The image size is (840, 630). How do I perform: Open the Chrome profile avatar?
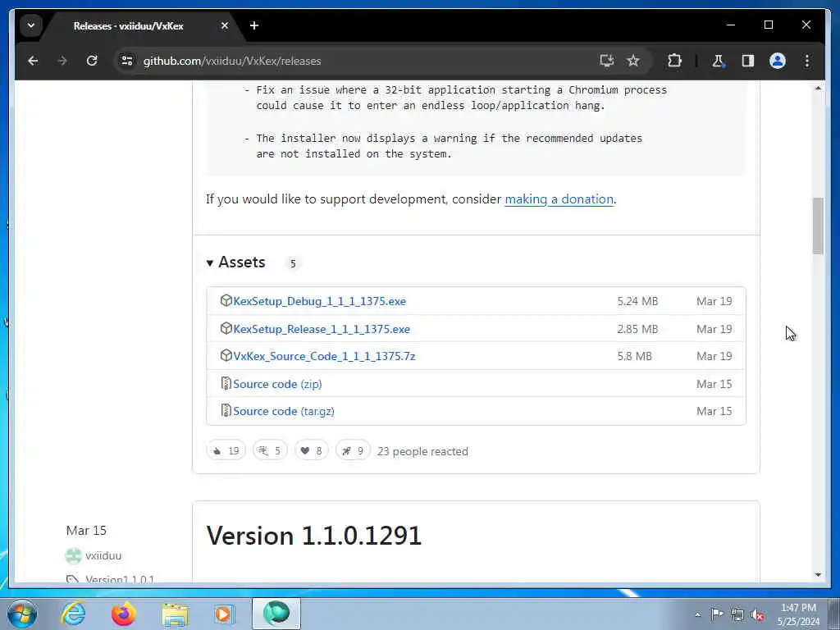pyautogui.click(x=778, y=61)
